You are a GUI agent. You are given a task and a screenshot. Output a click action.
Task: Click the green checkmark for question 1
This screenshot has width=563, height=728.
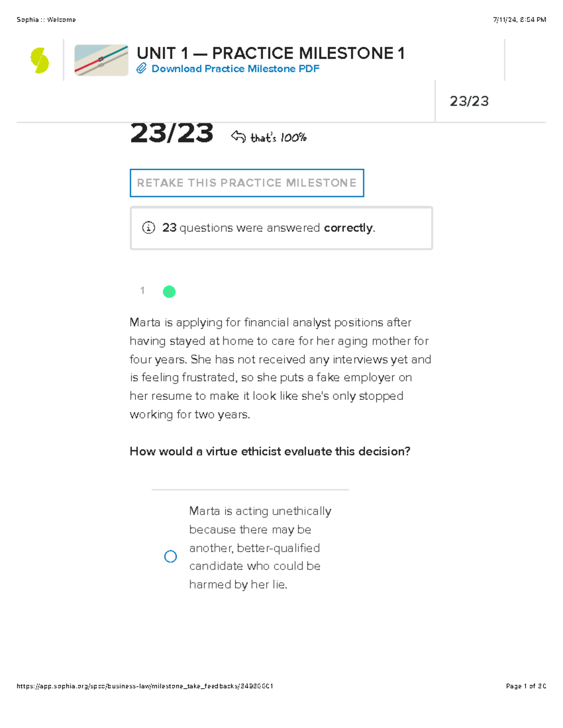point(169,292)
